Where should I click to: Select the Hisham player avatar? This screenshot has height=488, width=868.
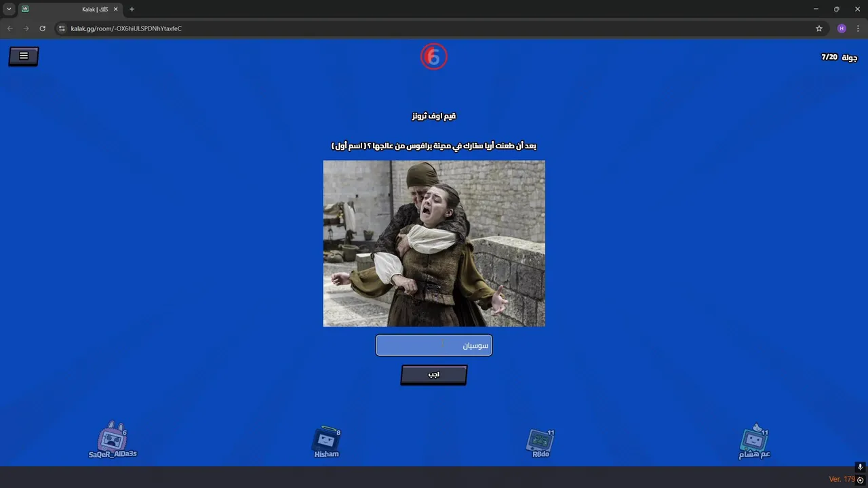point(326,438)
